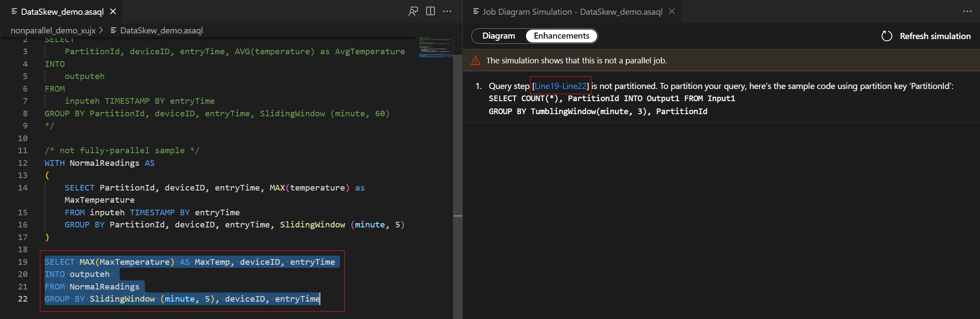Open the simulation panel More Actions ellipsis
Image resolution: width=980 pixels, height=319 pixels.
pyautogui.click(x=967, y=11)
